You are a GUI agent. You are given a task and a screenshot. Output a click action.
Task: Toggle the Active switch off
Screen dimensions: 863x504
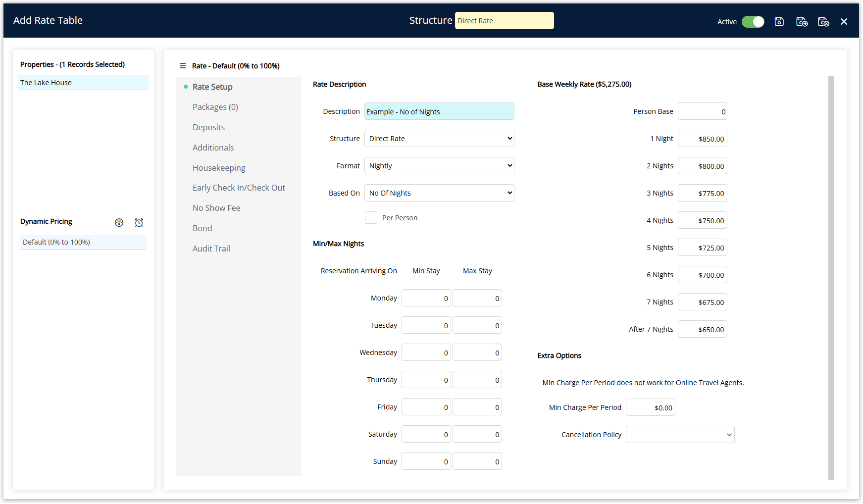click(753, 22)
